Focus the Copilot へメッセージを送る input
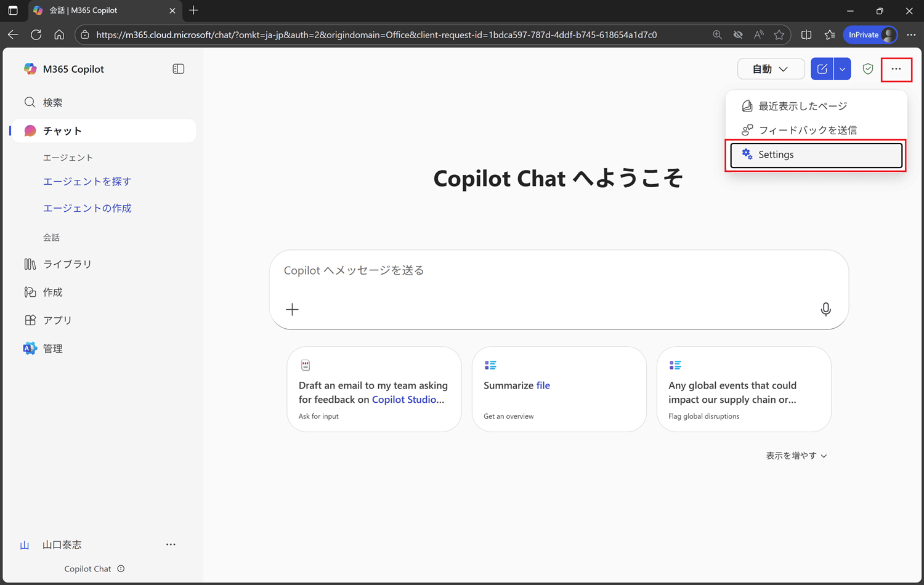 pyautogui.click(x=559, y=271)
